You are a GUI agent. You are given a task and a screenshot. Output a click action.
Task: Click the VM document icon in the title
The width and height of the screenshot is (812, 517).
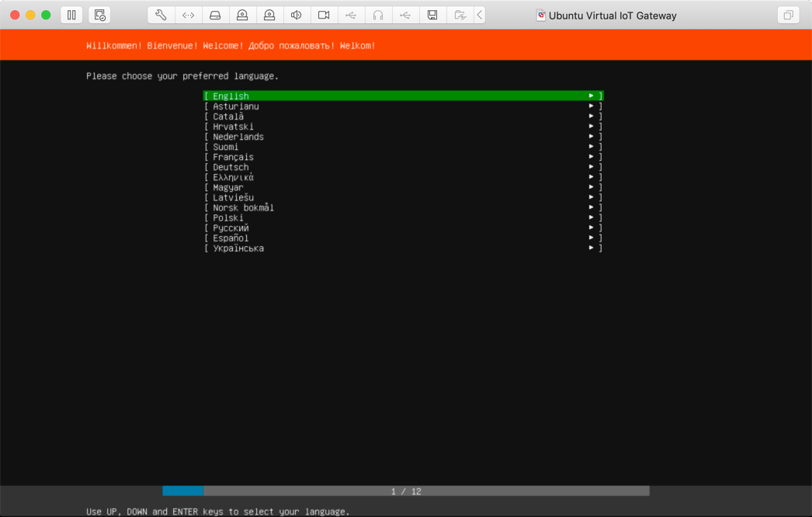pos(540,15)
